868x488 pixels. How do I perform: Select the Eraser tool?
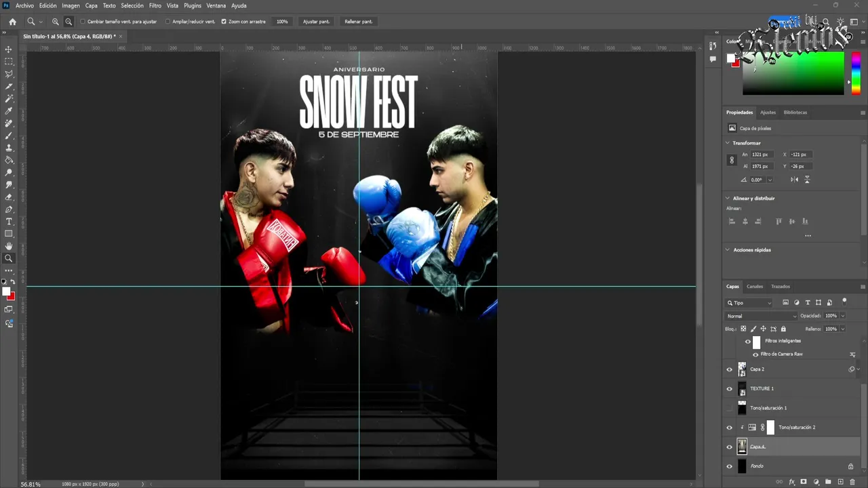click(9, 197)
